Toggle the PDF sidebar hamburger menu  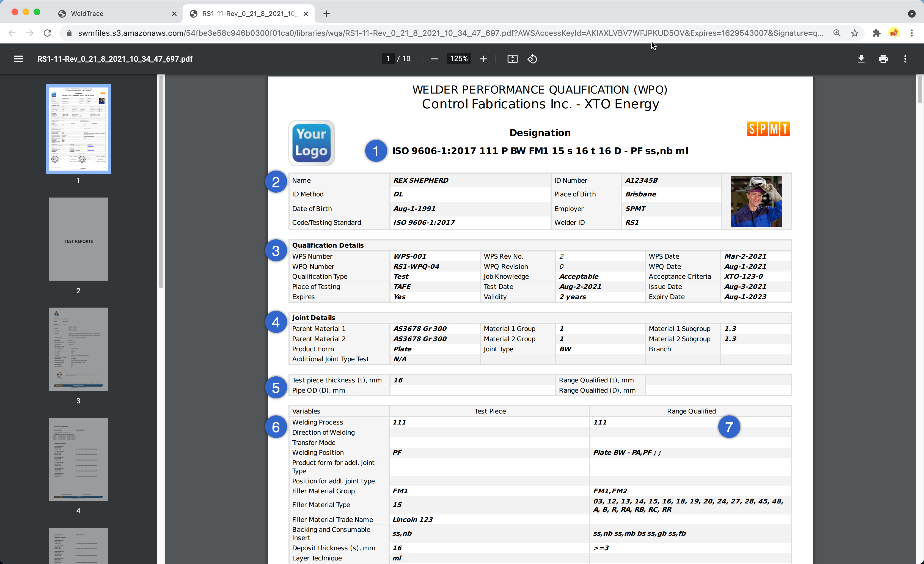click(18, 59)
